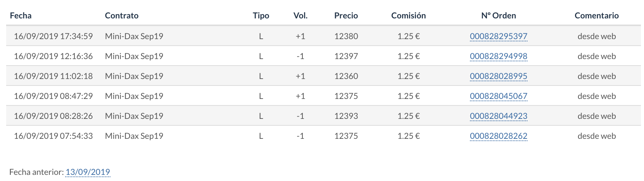The height and width of the screenshot is (181, 644).
Task: Click the Nº Orden column header
Action: 498,16
